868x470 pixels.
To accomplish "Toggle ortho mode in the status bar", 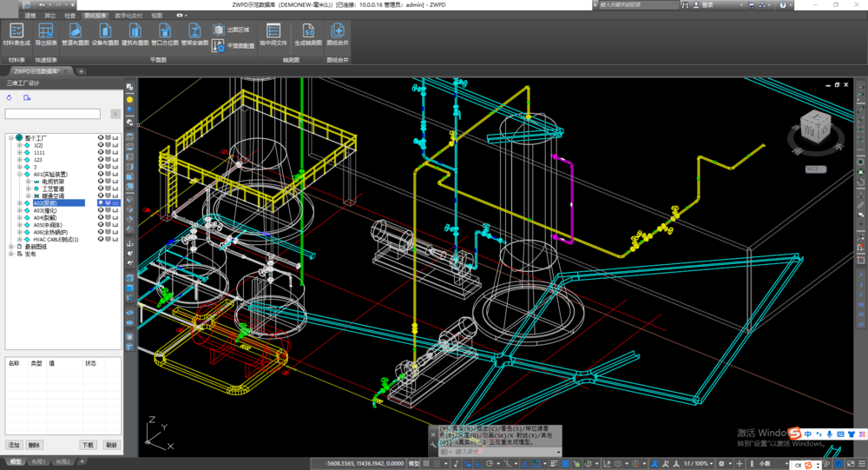I will tap(479, 463).
